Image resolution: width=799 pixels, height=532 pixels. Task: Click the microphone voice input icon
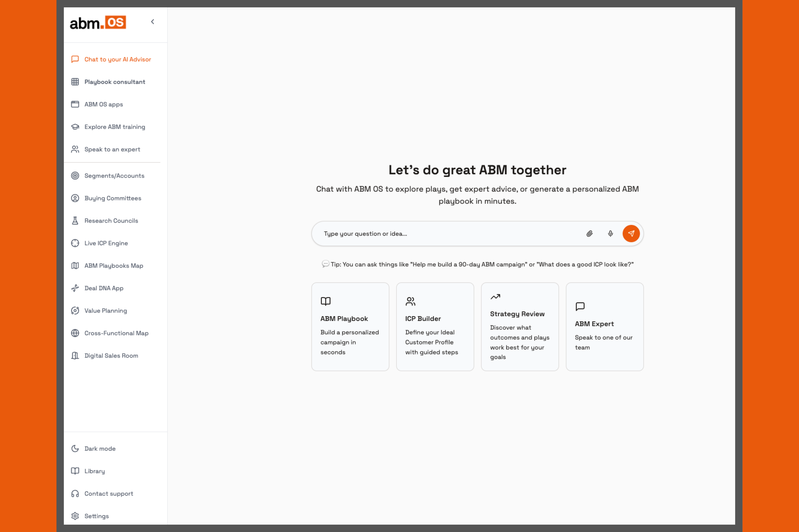610,233
